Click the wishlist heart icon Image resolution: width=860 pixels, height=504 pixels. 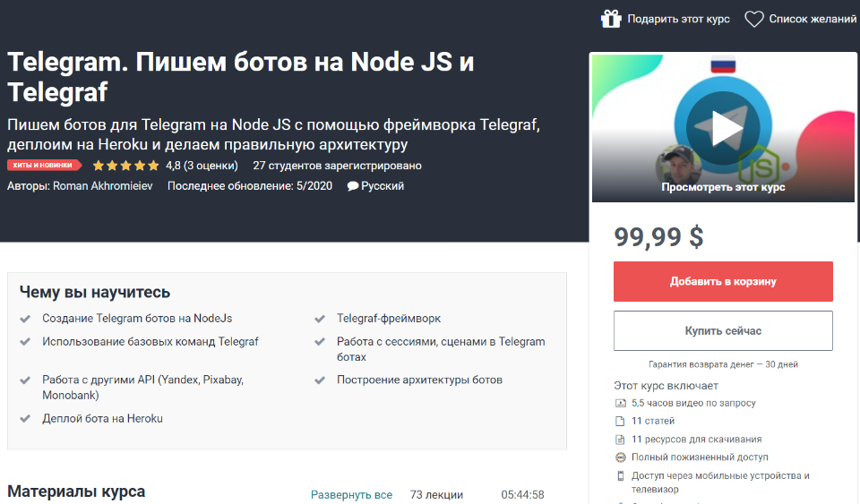coord(754,19)
